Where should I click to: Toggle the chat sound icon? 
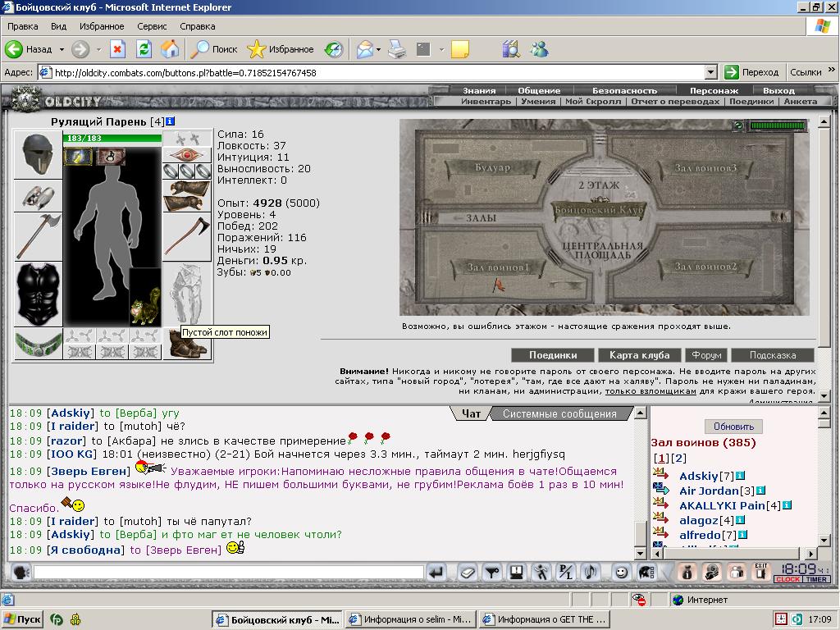pos(591,573)
